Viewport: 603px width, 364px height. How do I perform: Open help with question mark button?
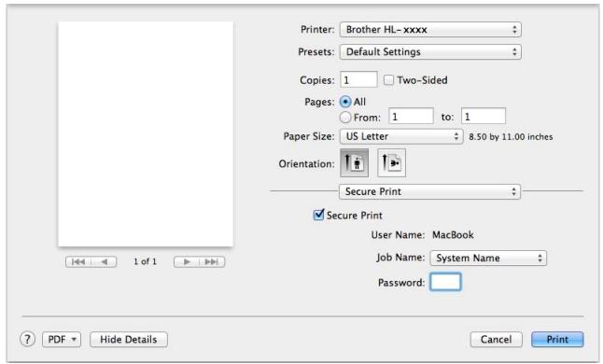[x=27, y=339]
